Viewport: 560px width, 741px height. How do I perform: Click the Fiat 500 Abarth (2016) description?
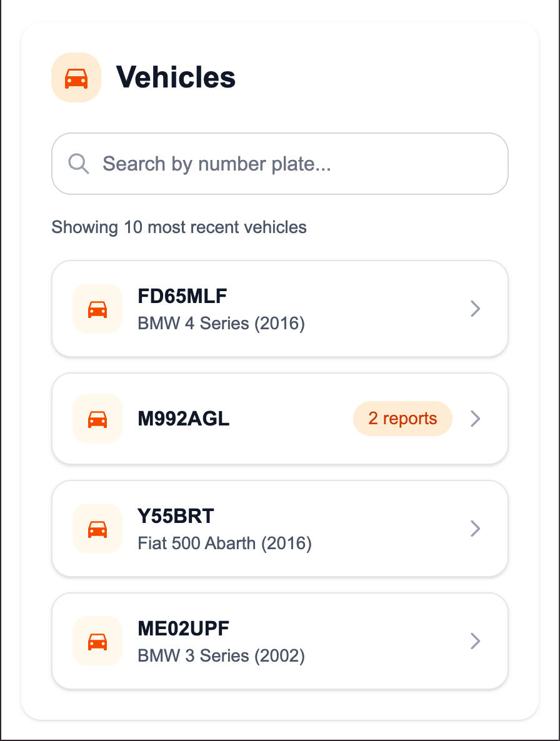point(224,543)
